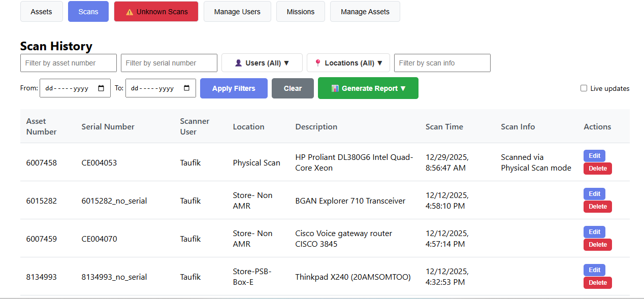Open the Missions tab
The image size is (644, 299).
tap(301, 12)
